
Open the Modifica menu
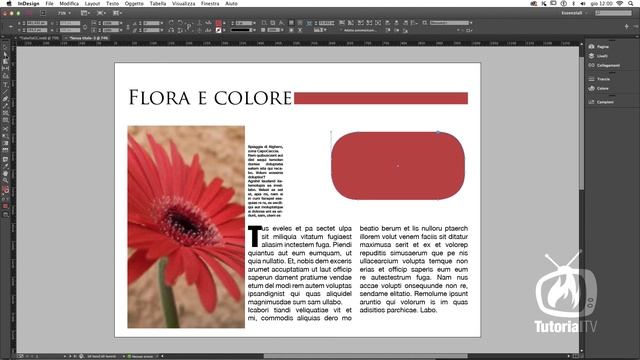click(69, 3)
